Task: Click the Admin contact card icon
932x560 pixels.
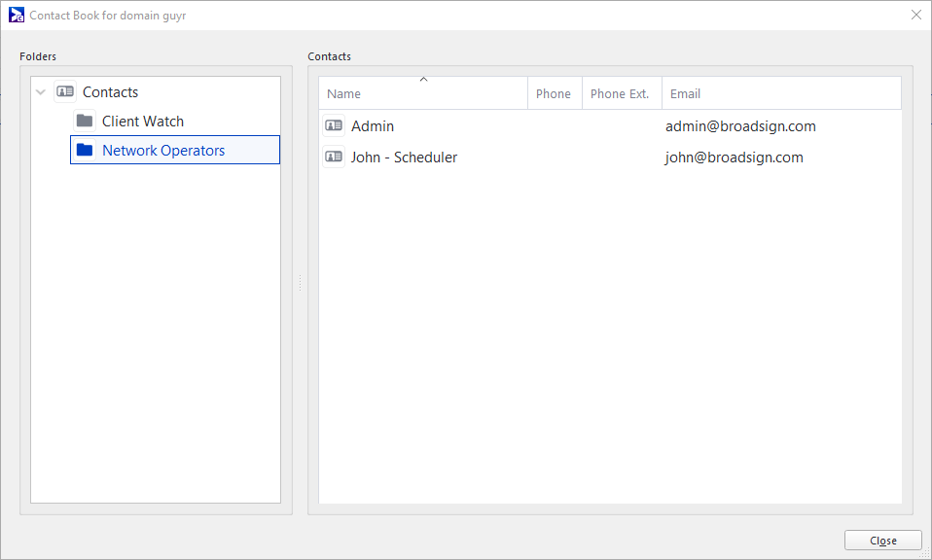Action: click(x=334, y=125)
